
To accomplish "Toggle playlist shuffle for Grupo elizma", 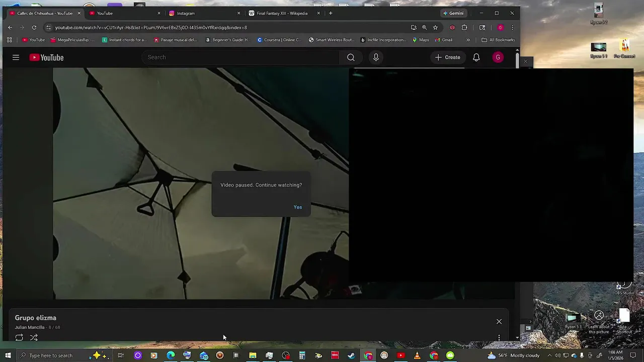I will (x=34, y=337).
